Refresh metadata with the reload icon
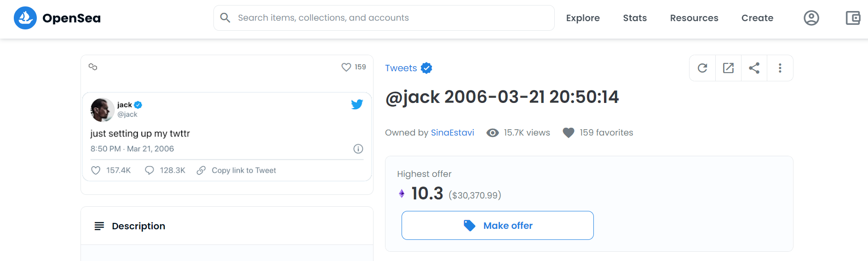Screen dimensions: 868x261 pyautogui.click(x=702, y=68)
